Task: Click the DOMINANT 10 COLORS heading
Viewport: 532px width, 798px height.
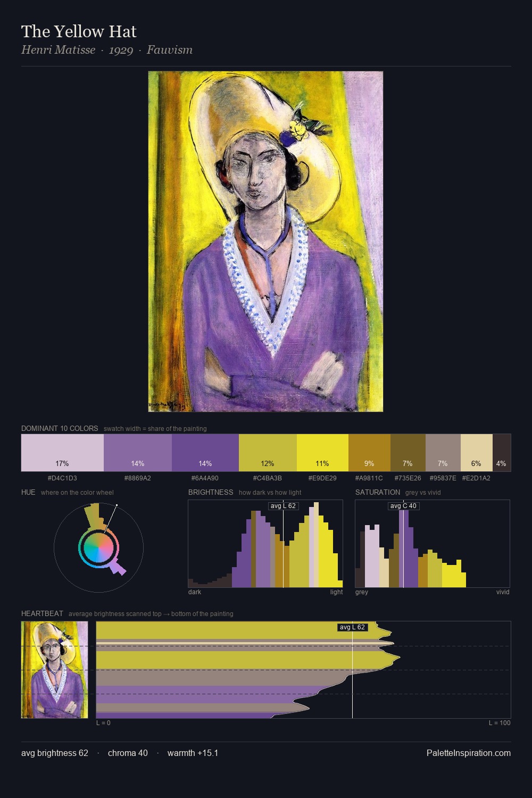Action: click(x=60, y=428)
